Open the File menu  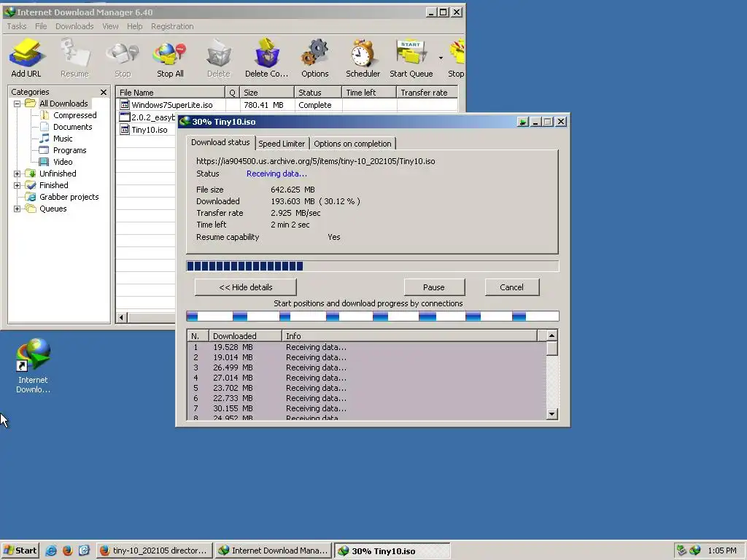(41, 26)
